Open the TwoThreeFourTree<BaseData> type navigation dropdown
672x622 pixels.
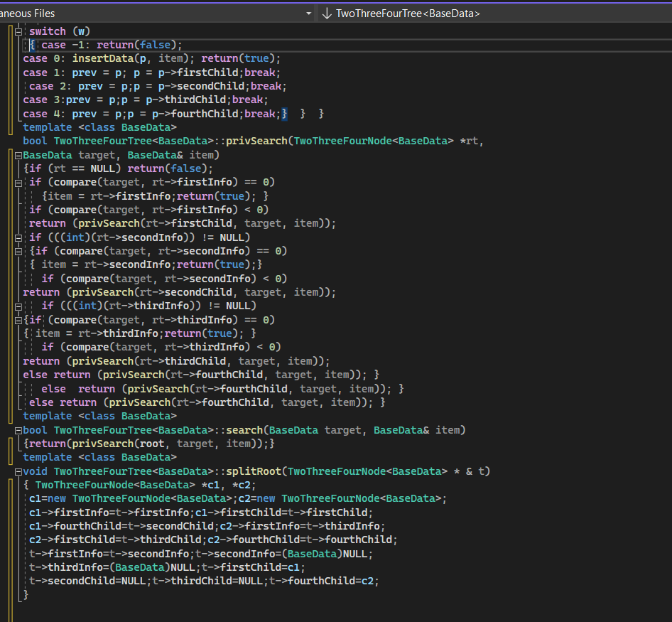coord(407,14)
